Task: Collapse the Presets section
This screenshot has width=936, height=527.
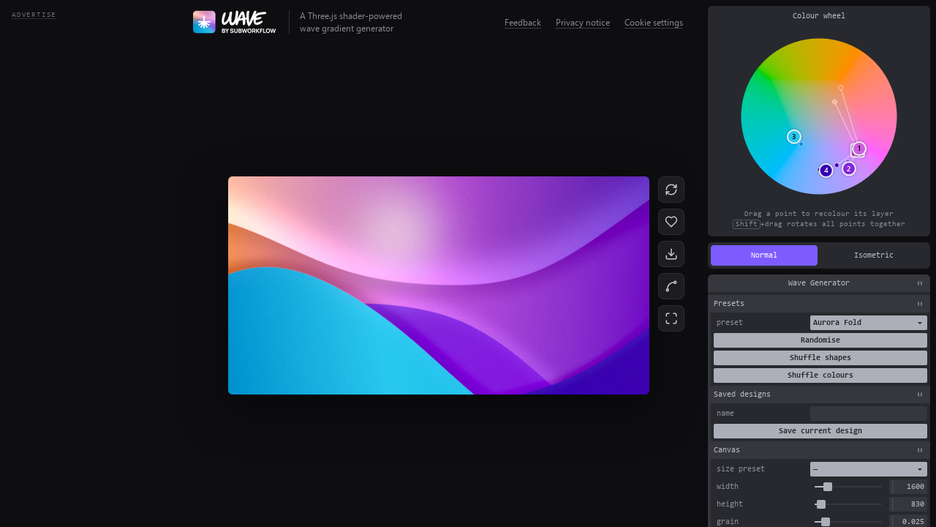Action: (x=919, y=304)
